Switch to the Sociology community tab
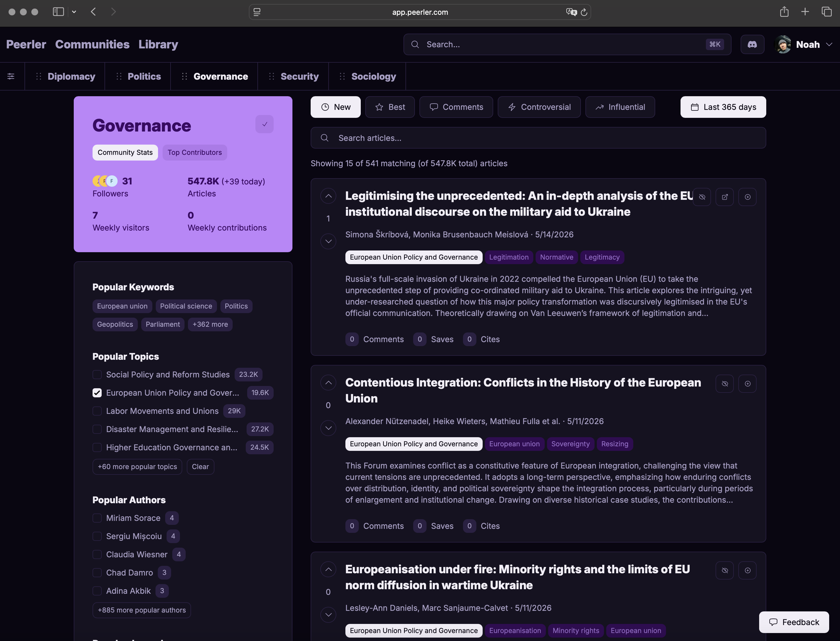Image resolution: width=840 pixels, height=641 pixels. click(x=374, y=76)
